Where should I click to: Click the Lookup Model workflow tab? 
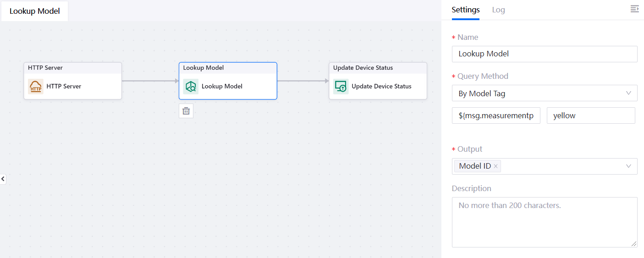(35, 11)
